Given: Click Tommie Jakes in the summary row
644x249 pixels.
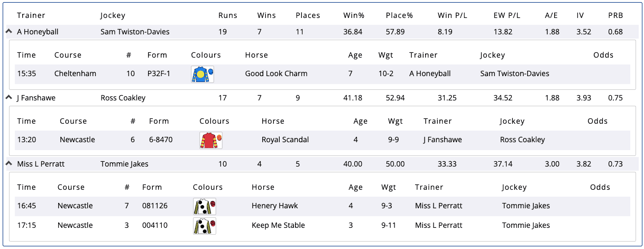Looking at the screenshot, I should click(x=124, y=164).
